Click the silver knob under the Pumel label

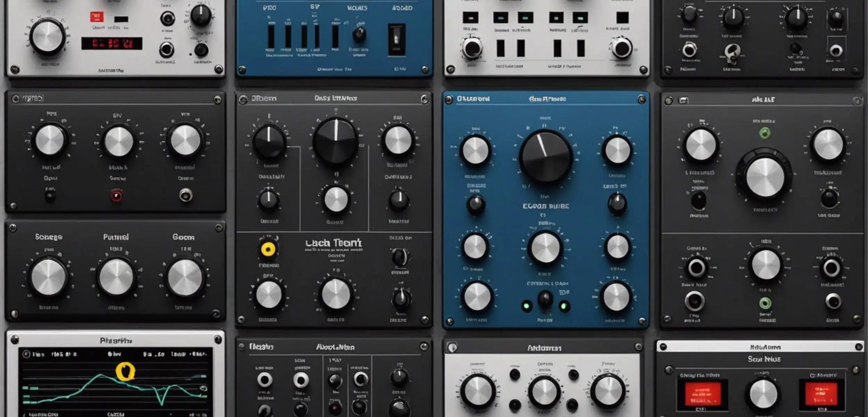[x=116, y=277]
